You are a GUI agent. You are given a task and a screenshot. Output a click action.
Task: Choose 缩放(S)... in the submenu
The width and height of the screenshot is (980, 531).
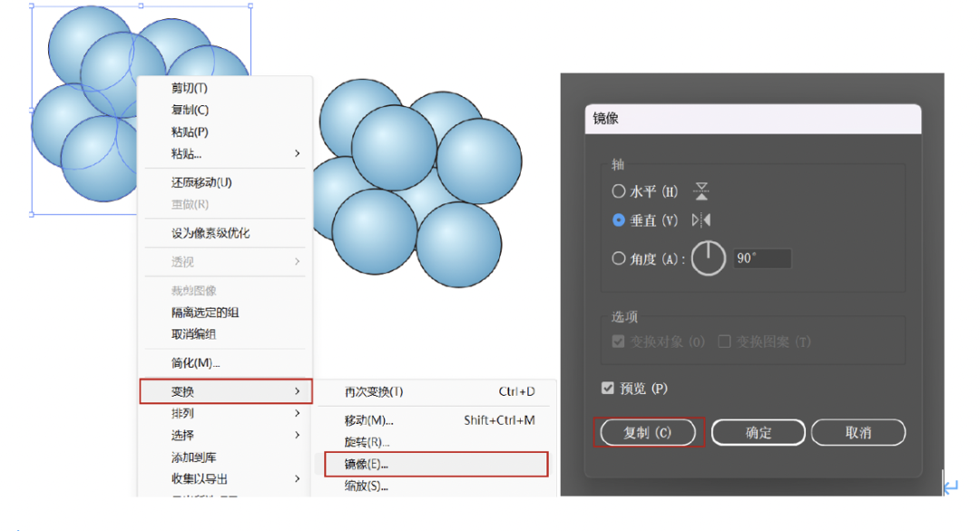367,486
